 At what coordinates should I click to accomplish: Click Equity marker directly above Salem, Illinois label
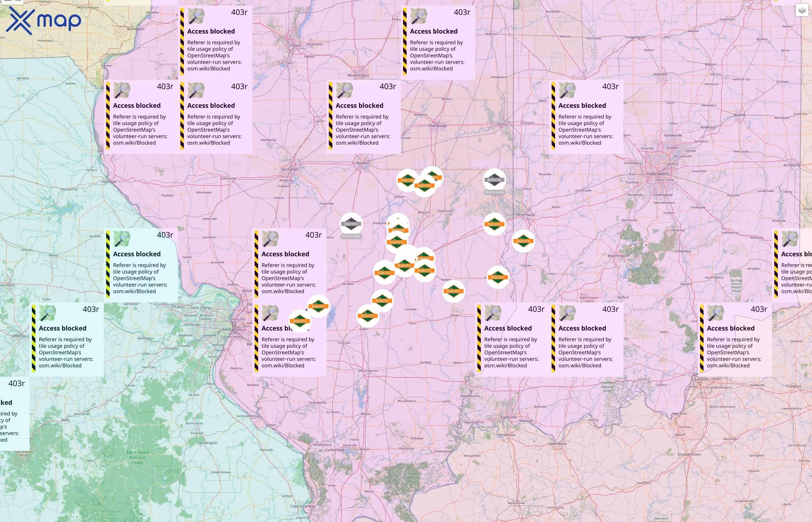pos(367,316)
